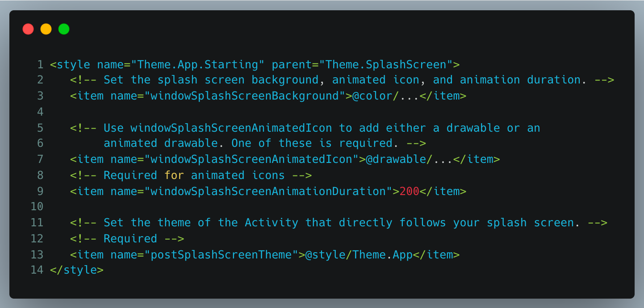Click the yellow minimize window dot
The width and height of the screenshot is (644, 308).
coord(46,29)
